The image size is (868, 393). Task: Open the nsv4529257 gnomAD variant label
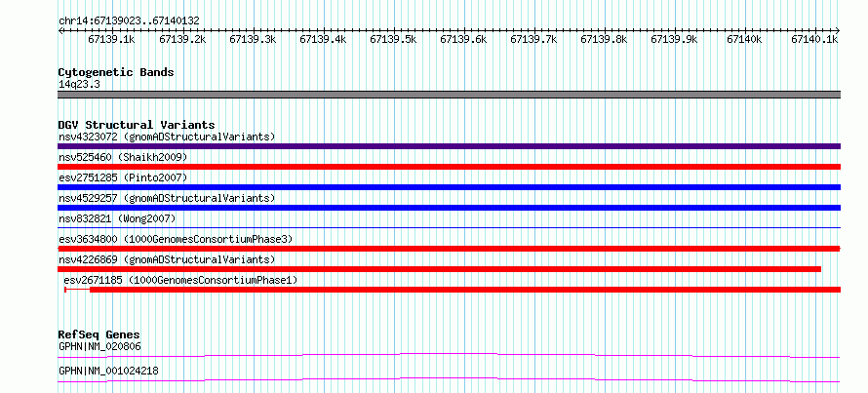[167, 198]
